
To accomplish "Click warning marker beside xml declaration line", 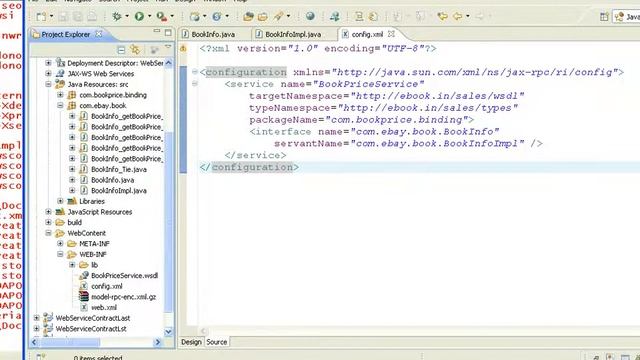I will [183, 49].
